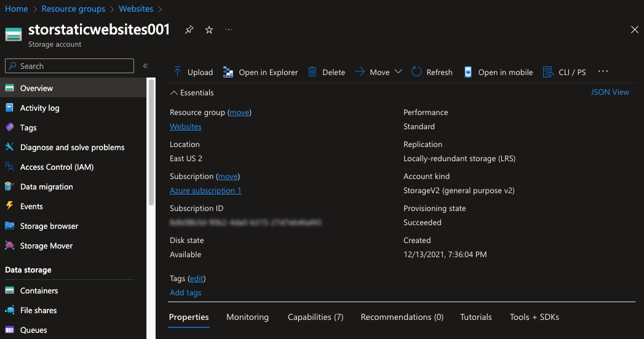Image resolution: width=644 pixels, height=339 pixels.
Task: Click the JSON View link
Action: [610, 92]
